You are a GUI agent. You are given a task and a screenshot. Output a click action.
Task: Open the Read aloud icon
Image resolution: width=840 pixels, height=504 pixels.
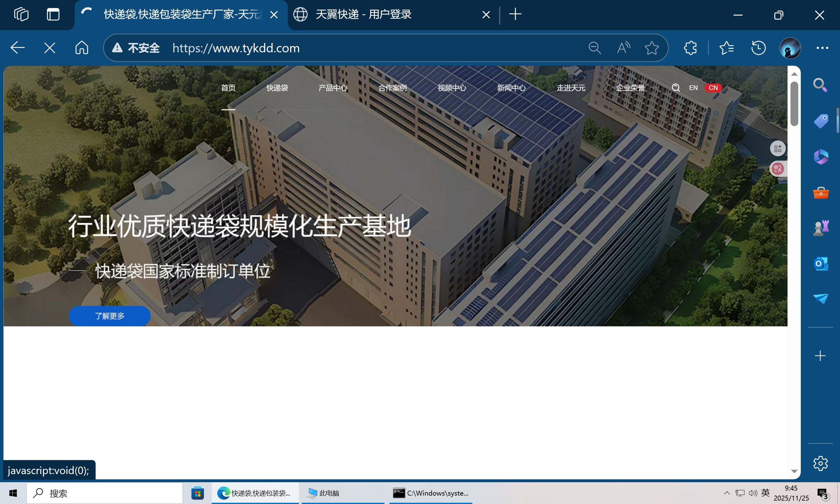623,48
